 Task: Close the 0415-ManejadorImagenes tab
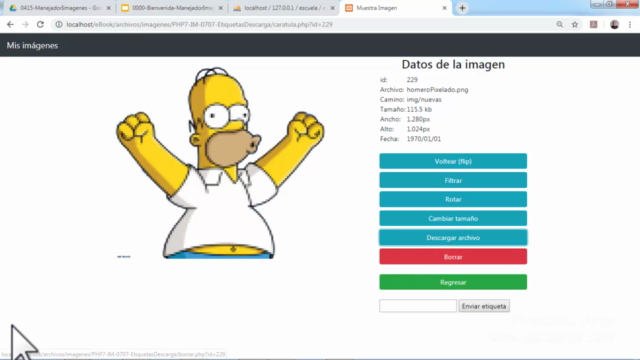pyautogui.click(x=109, y=8)
